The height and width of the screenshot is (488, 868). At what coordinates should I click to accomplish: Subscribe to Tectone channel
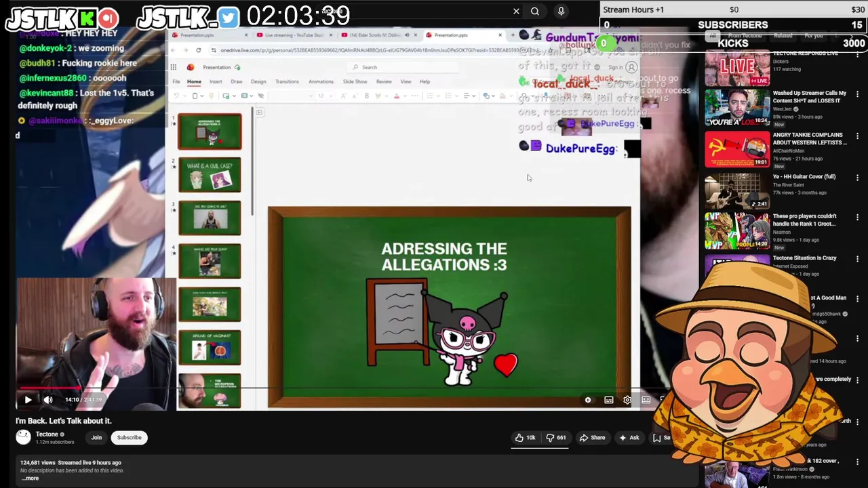[x=129, y=438]
